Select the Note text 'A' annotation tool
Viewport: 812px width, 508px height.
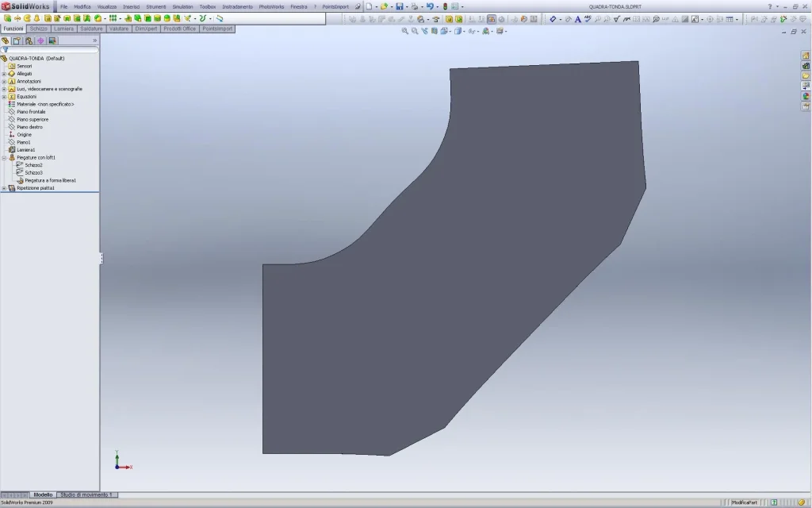(x=577, y=19)
